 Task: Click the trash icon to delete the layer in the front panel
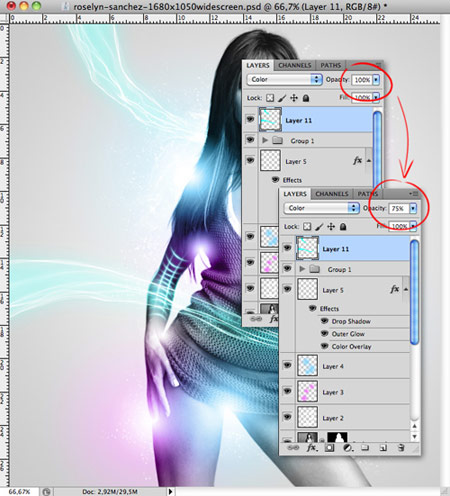pyautogui.click(x=401, y=448)
